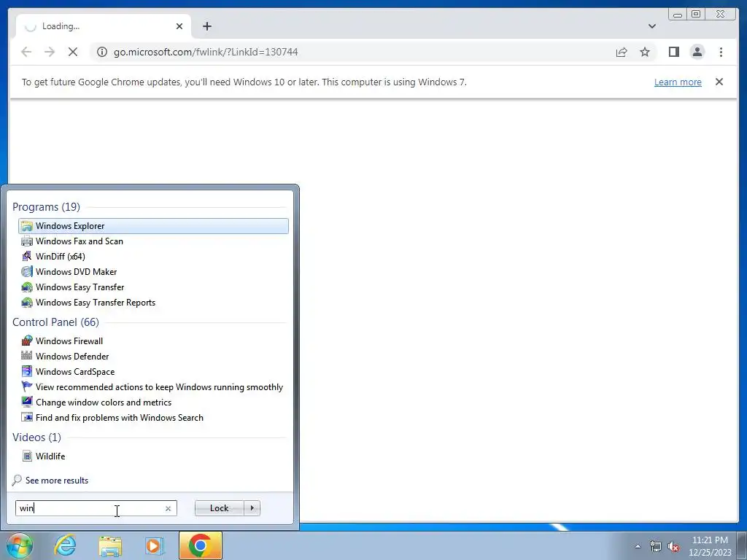This screenshot has width=747, height=560.
Task: Select the Loading... tab
Action: (104, 26)
